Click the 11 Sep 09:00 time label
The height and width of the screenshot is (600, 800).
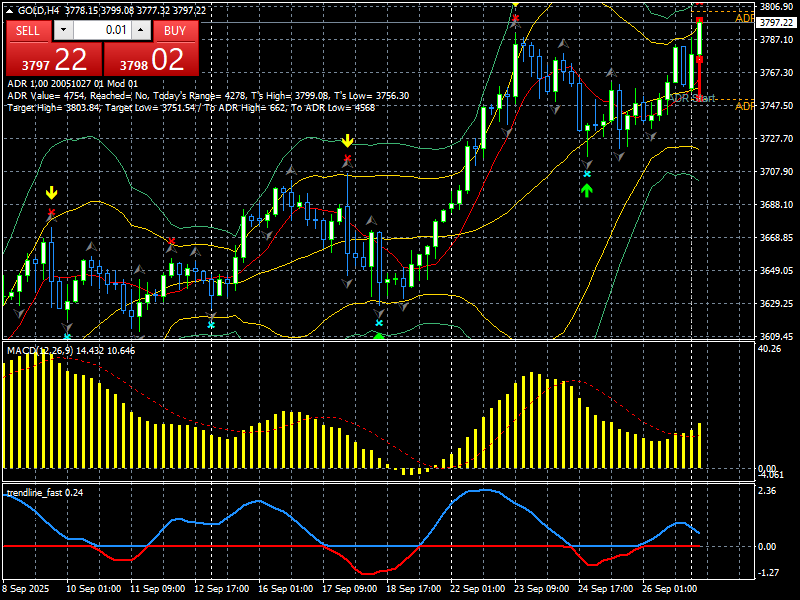point(158,588)
